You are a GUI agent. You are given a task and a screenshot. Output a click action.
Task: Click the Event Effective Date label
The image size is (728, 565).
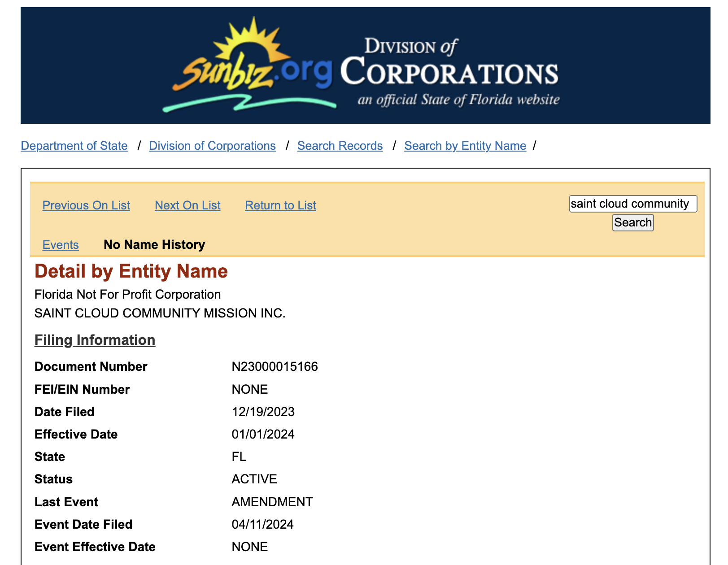coord(95,547)
